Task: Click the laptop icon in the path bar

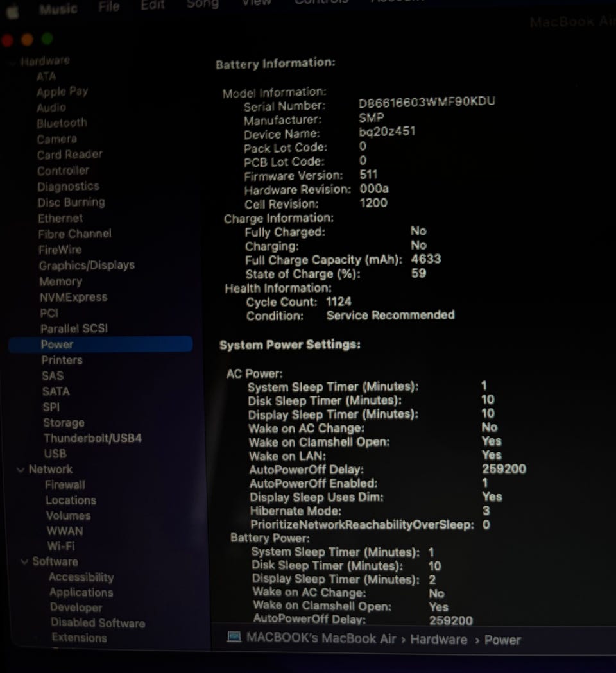Action: click(x=234, y=636)
